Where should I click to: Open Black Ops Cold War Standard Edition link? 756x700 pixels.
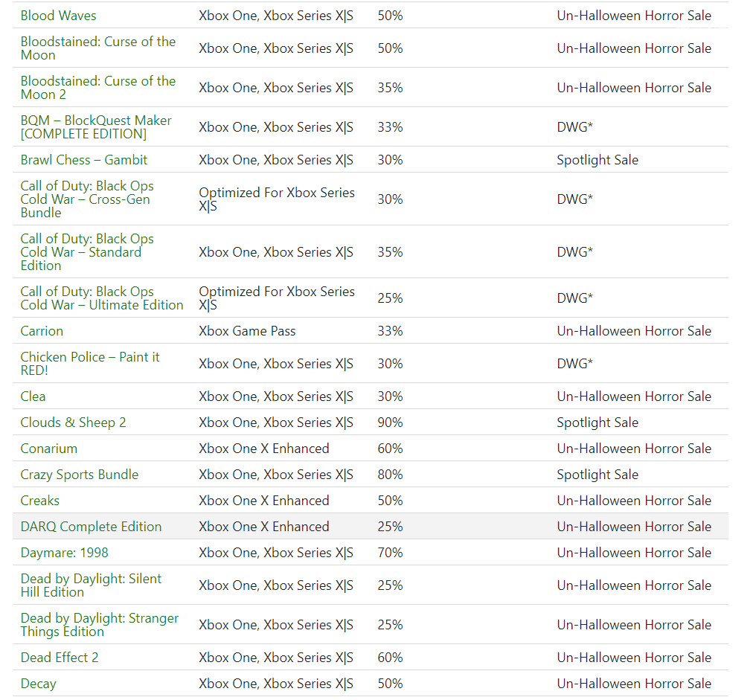(87, 252)
